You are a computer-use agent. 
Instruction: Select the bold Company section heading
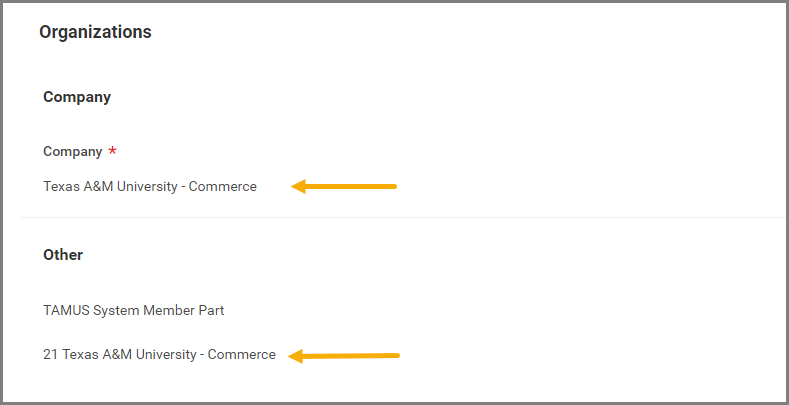click(76, 97)
